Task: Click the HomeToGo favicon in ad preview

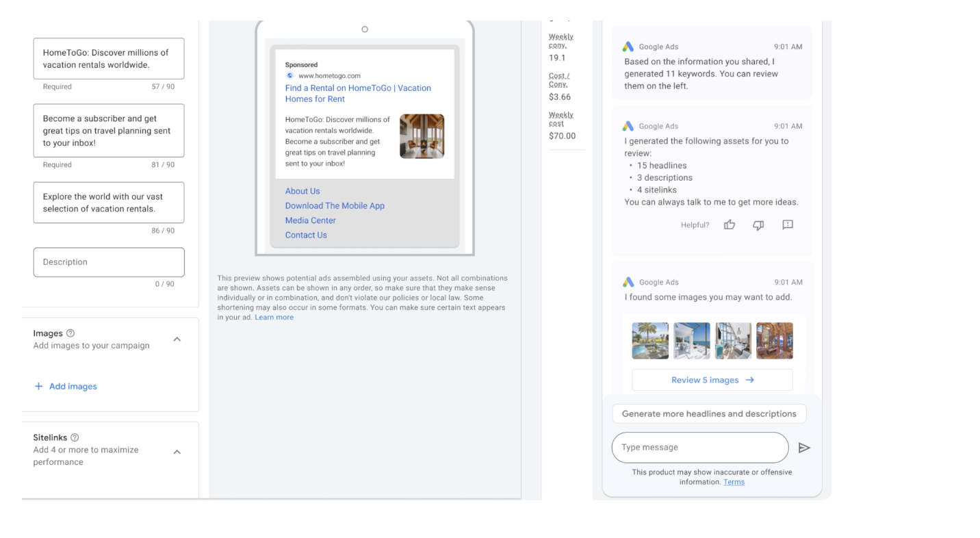Action: (x=290, y=76)
